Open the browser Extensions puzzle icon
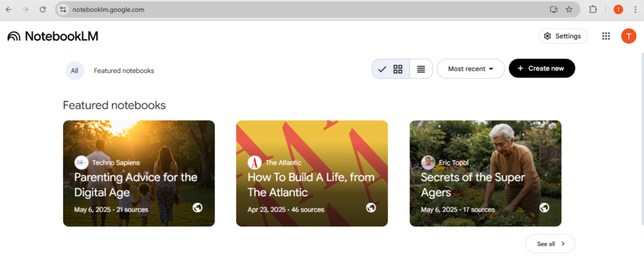The image size is (644, 264). tap(592, 9)
